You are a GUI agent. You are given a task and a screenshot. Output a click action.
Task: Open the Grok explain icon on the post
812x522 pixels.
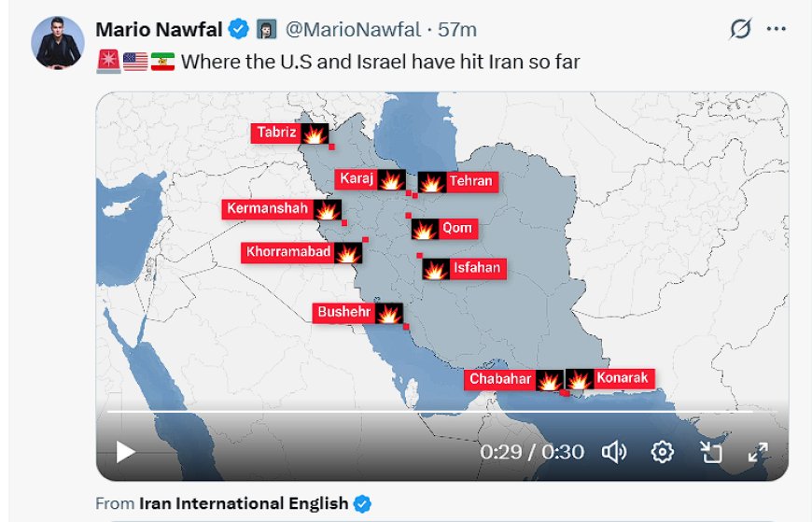740,29
